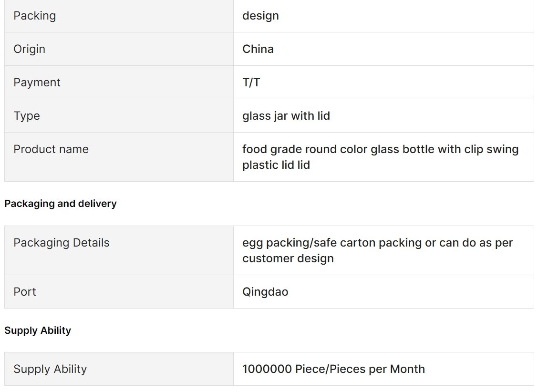Image resolution: width=548 pixels, height=392 pixels.
Task: Select the 'T/T' payment value
Action: [251, 83]
